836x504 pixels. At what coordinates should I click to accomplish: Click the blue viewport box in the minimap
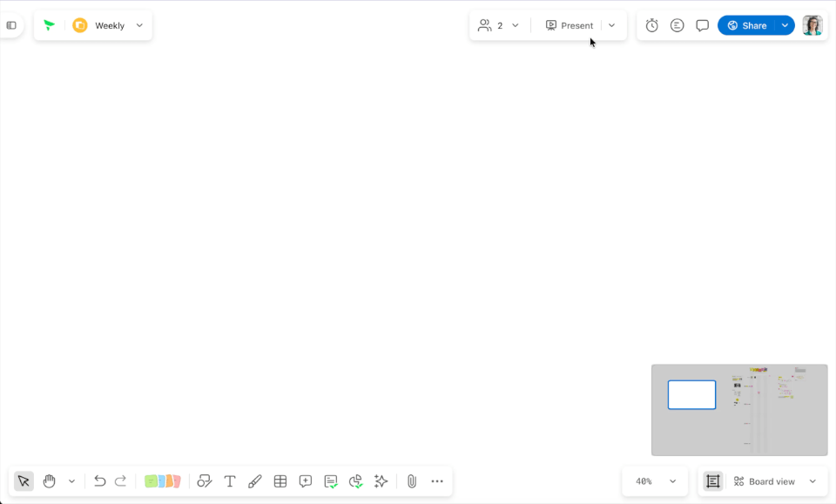pyautogui.click(x=691, y=395)
